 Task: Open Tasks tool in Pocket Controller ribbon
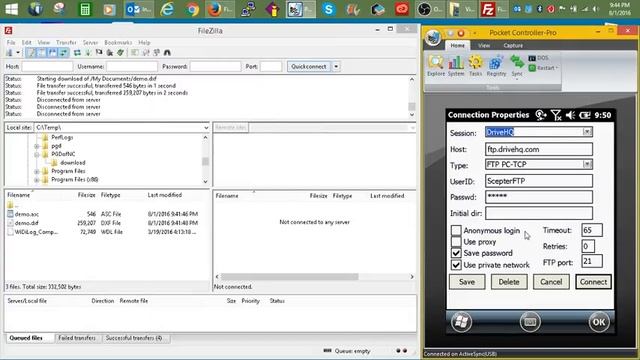[x=476, y=66]
